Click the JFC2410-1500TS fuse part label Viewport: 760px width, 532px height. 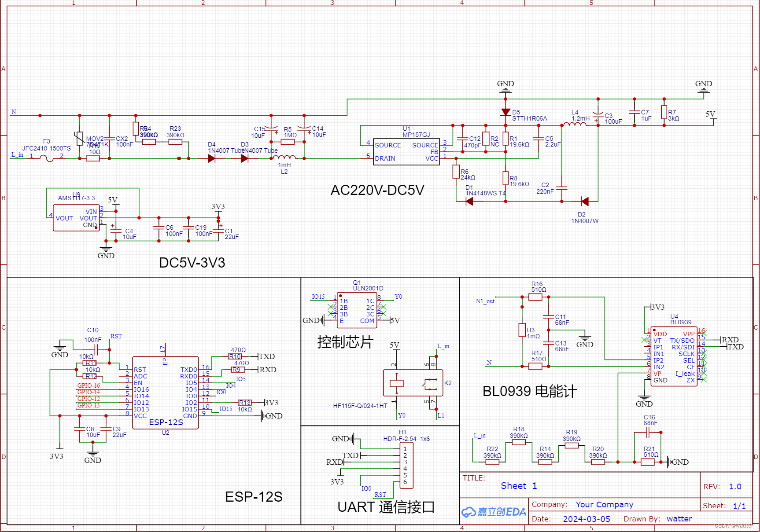47,148
